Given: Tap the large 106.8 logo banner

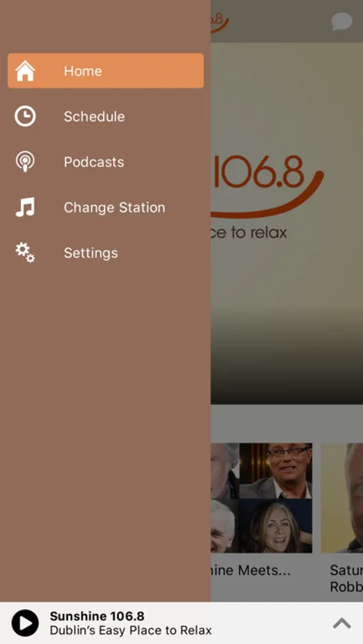Looking at the screenshot, I should tap(287, 223).
